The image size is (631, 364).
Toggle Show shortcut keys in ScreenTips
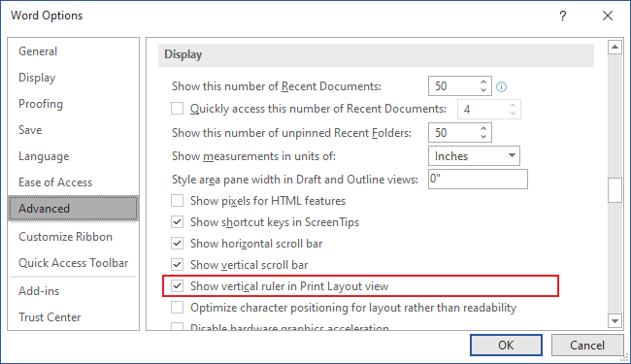click(x=177, y=222)
